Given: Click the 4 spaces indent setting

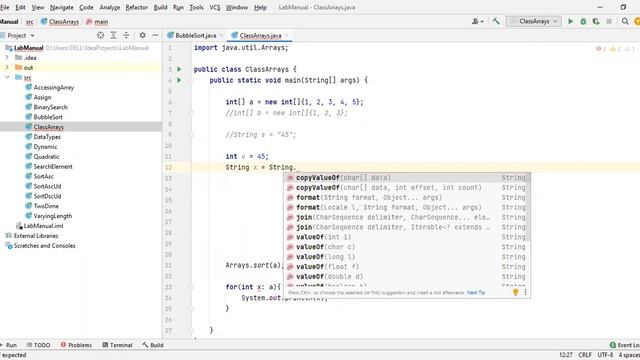Looking at the screenshot, I should 629,355.
